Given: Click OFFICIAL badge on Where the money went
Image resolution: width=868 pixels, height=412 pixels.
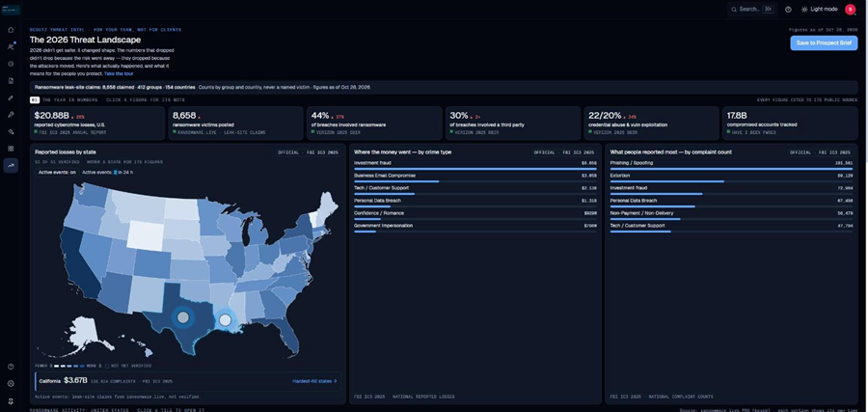Looking at the screenshot, I should (x=564, y=152).
